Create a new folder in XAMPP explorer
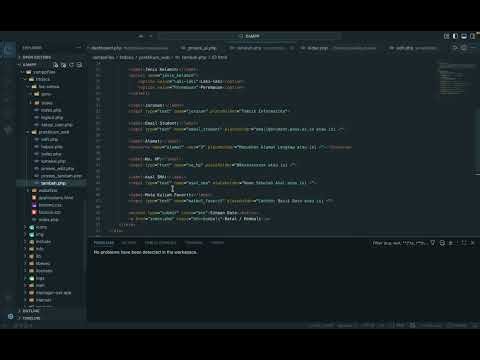480x360 pixels. (63, 65)
